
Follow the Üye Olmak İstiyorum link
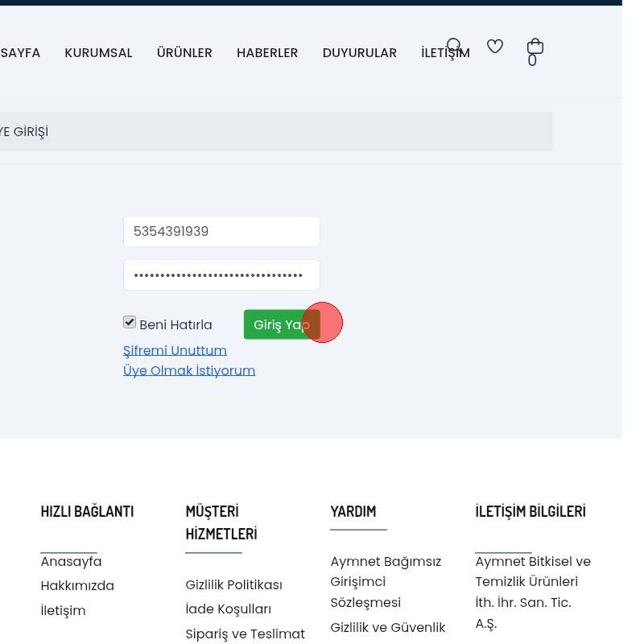pos(189,371)
